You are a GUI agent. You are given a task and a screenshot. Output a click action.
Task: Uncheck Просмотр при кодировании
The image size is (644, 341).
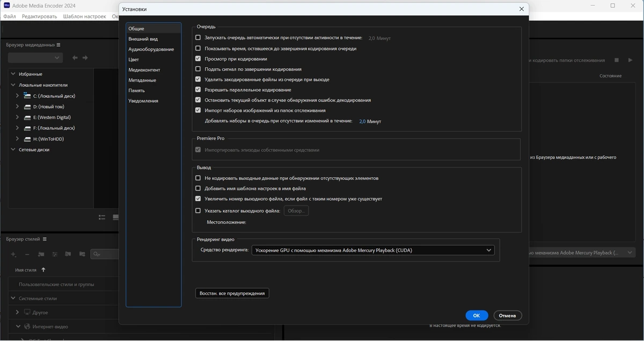pyautogui.click(x=198, y=59)
